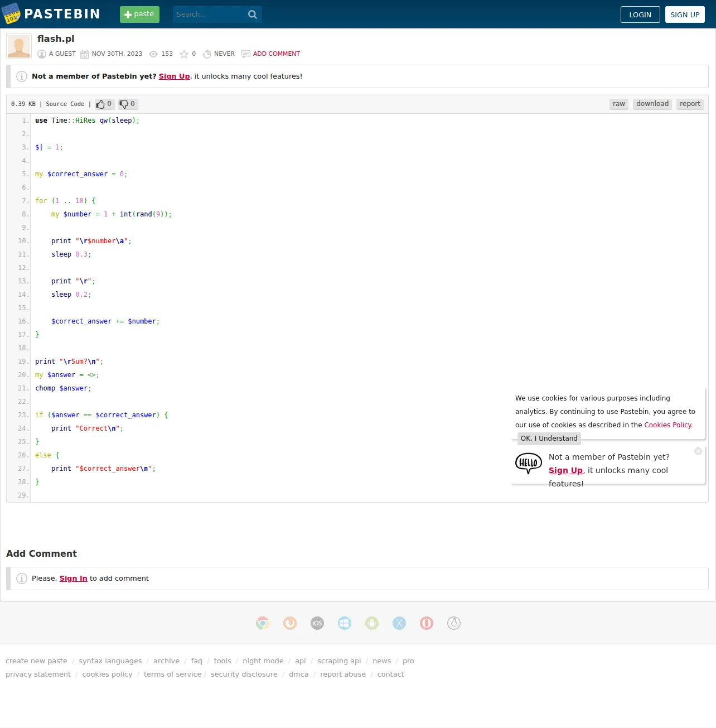
Task: Dislike the paste with thumbs down
Action: pos(128,104)
